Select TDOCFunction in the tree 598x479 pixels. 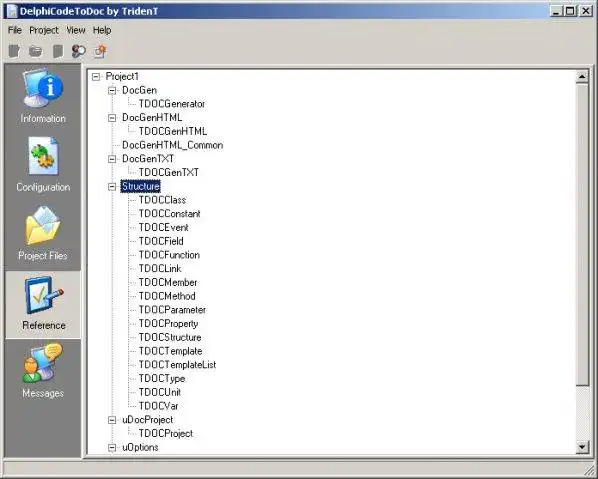[169, 255]
